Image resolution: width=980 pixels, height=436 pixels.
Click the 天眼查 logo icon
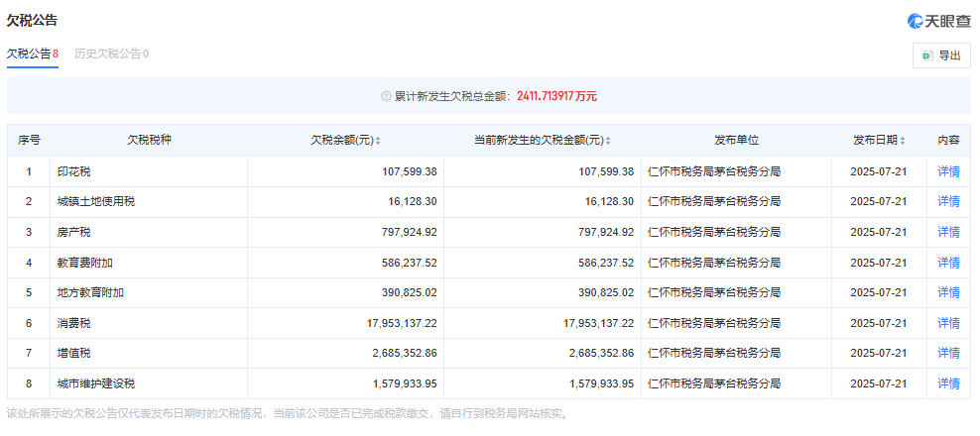[918, 21]
